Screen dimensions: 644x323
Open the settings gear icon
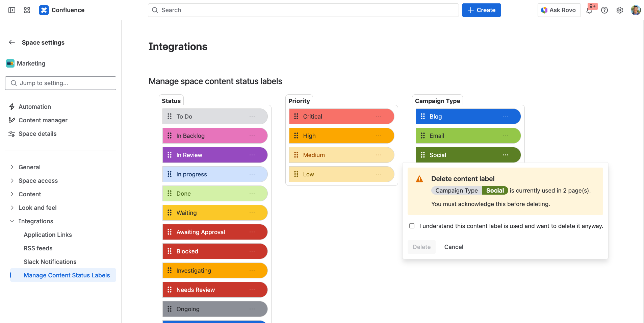point(620,10)
